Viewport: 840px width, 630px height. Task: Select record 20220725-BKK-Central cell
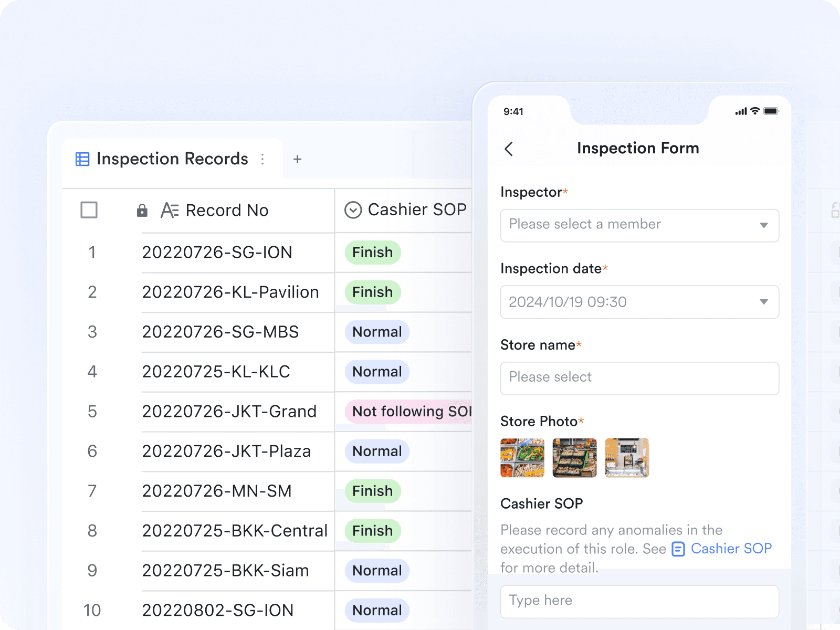(x=237, y=531)
